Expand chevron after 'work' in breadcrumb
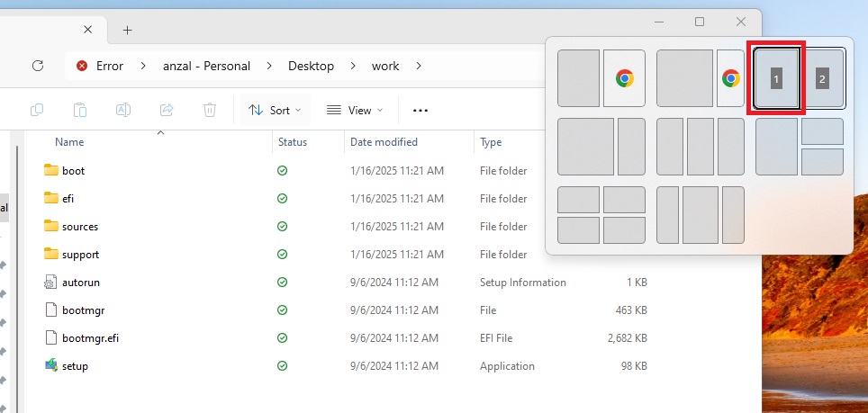Screen dimensions: 868x413 (x=419, y=66)
